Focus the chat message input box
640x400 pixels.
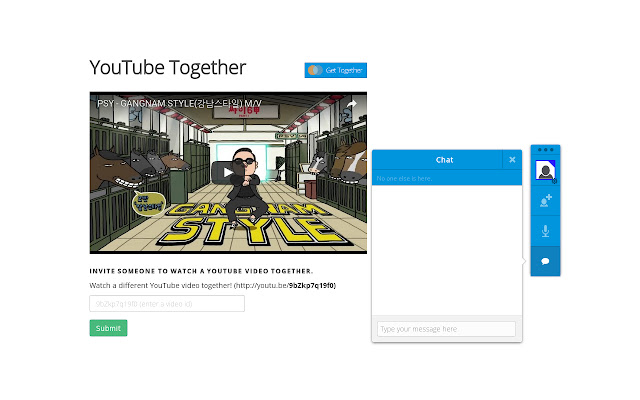(446, 329)
